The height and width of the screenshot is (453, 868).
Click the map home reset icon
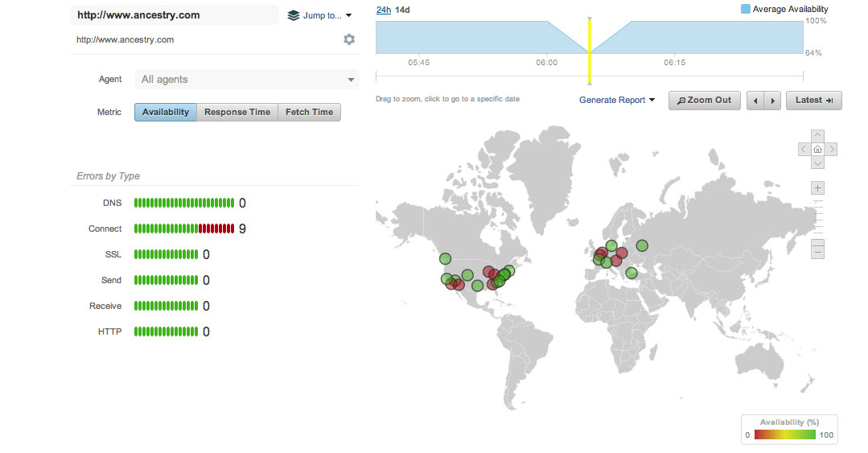coord(817,149)
